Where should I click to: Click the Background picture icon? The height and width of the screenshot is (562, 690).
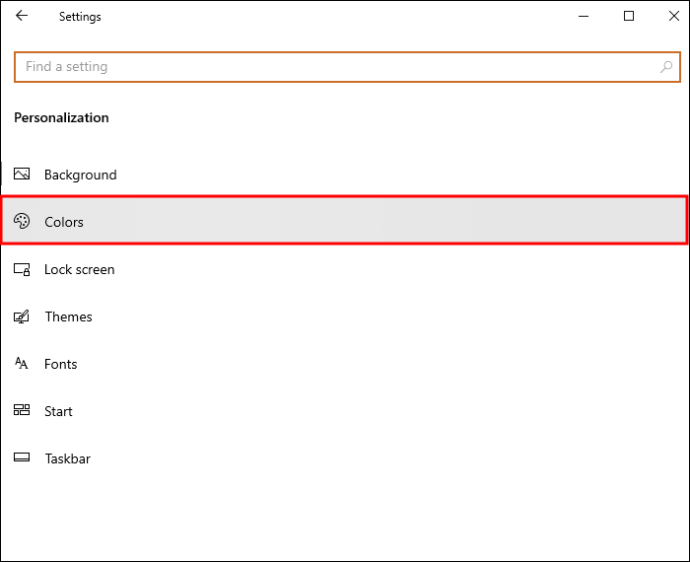[22, 174]
